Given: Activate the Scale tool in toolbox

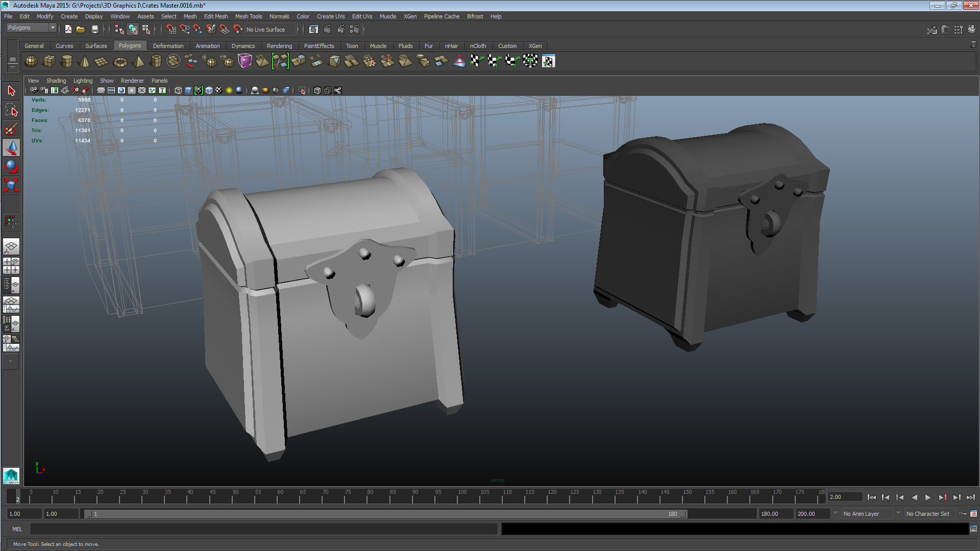Looking at the screenshot, I should point(11,185).
